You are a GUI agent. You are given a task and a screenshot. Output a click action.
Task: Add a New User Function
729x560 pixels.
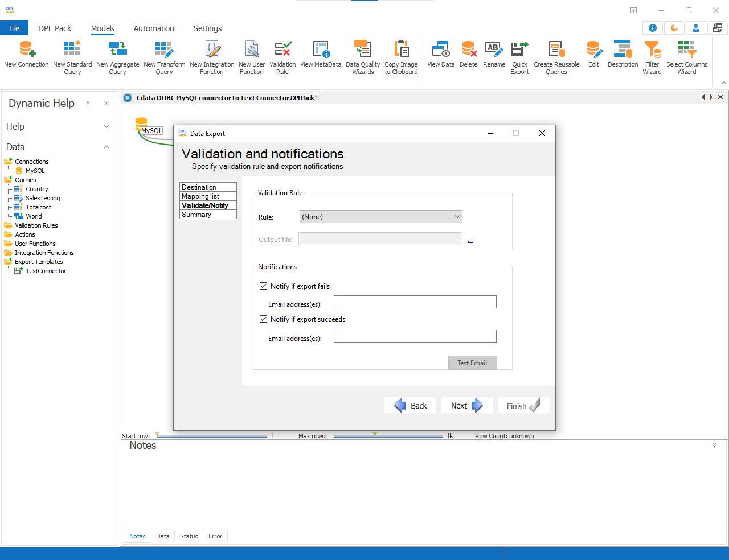(252, 57)
